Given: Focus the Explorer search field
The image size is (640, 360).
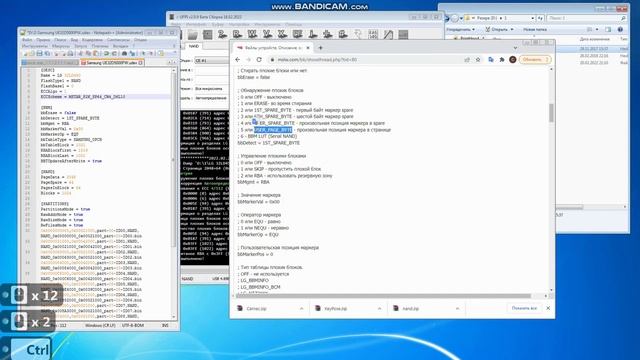Looking at the screenshot, I should point(587,18).
